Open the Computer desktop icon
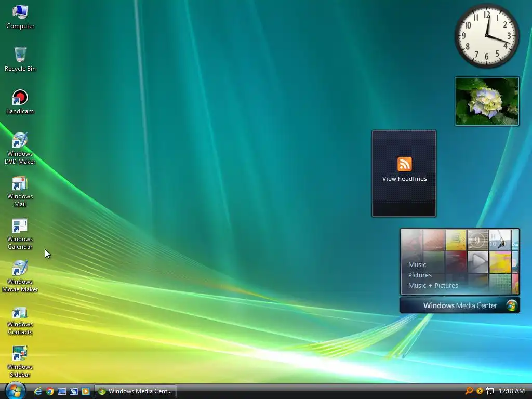 click(x=20, y=17)
